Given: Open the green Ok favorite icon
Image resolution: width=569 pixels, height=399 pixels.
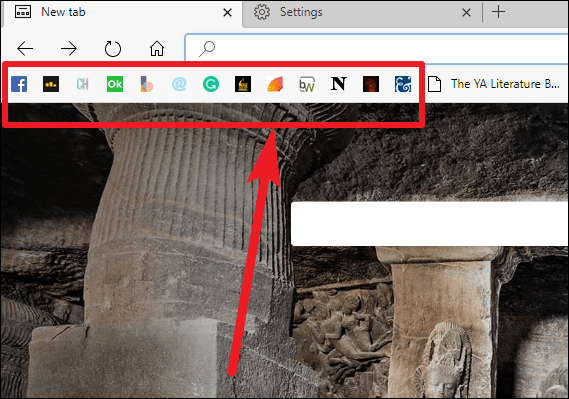Looking at the screenshot, I should coord(115,84).
